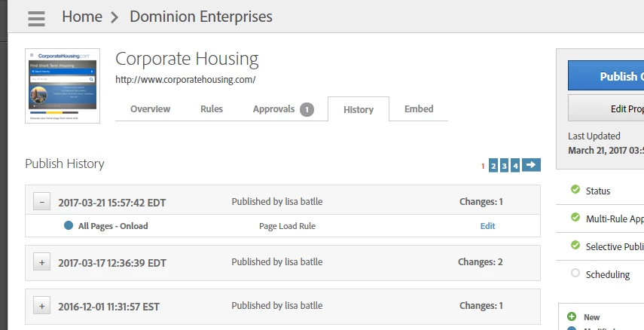Switch to the Rules tab

[x=212, y=109]
